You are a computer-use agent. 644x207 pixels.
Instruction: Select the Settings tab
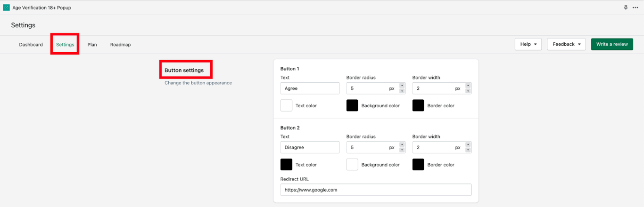65,45
